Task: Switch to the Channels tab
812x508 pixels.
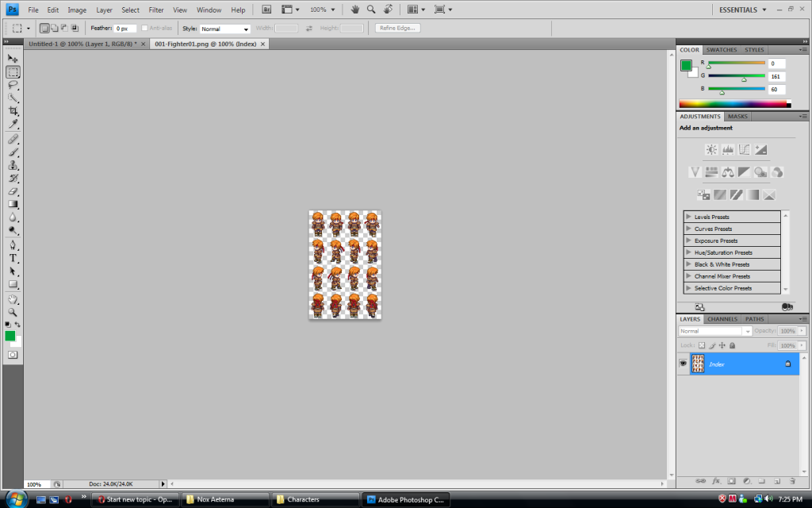Action: 722,319
